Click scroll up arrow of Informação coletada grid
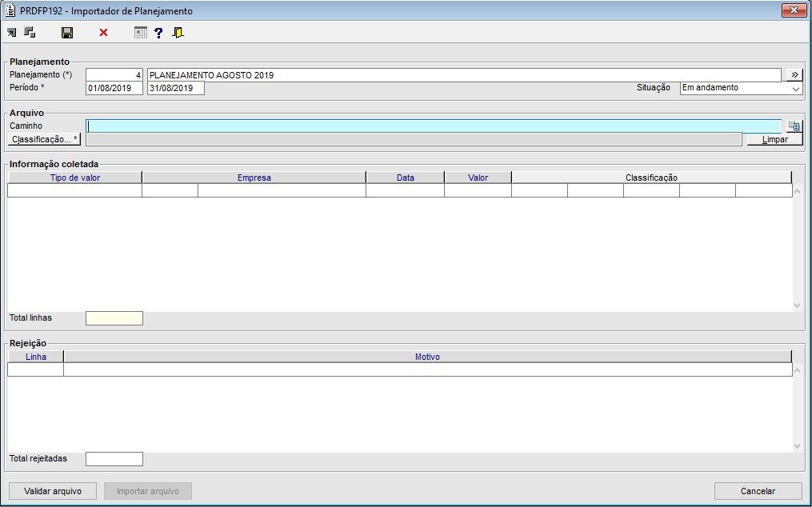Image resolution: width=812 pixels, height=507 pixels. tap(798, 191)
